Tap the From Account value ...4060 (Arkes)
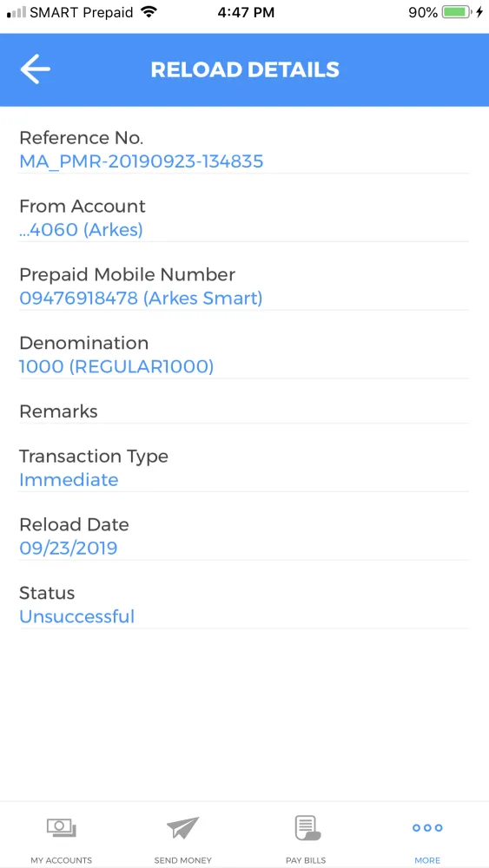 pos(81,230)
